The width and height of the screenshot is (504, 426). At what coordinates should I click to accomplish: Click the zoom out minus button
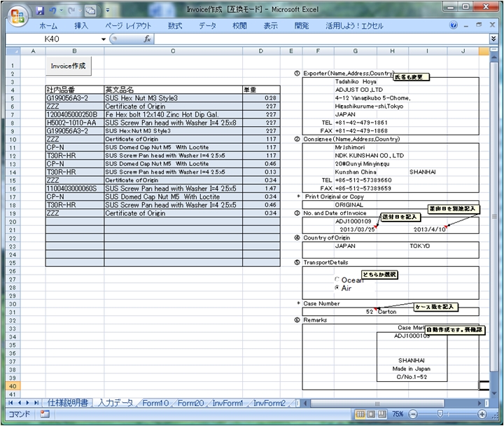(413, 414)
